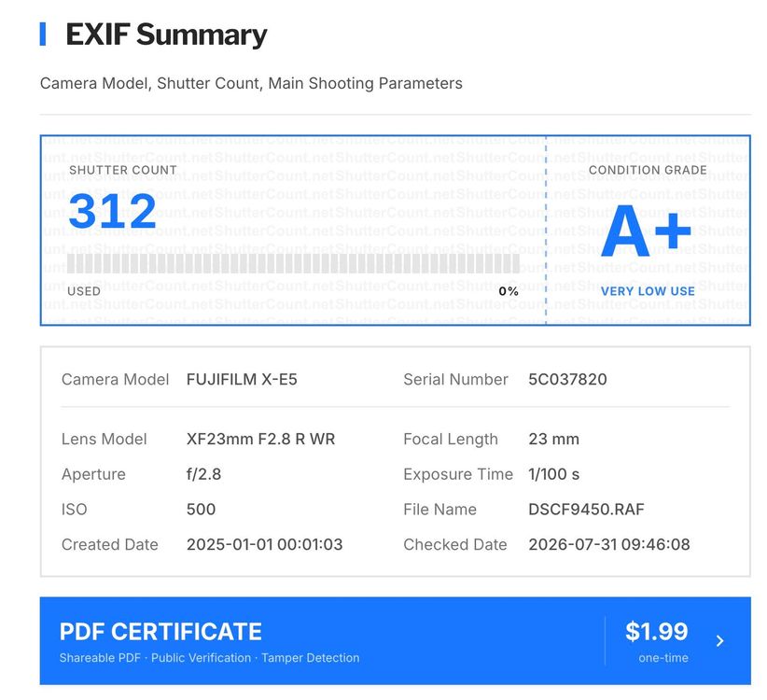
Task: Click the EXIF Summary heading
Action: [166, 35]
